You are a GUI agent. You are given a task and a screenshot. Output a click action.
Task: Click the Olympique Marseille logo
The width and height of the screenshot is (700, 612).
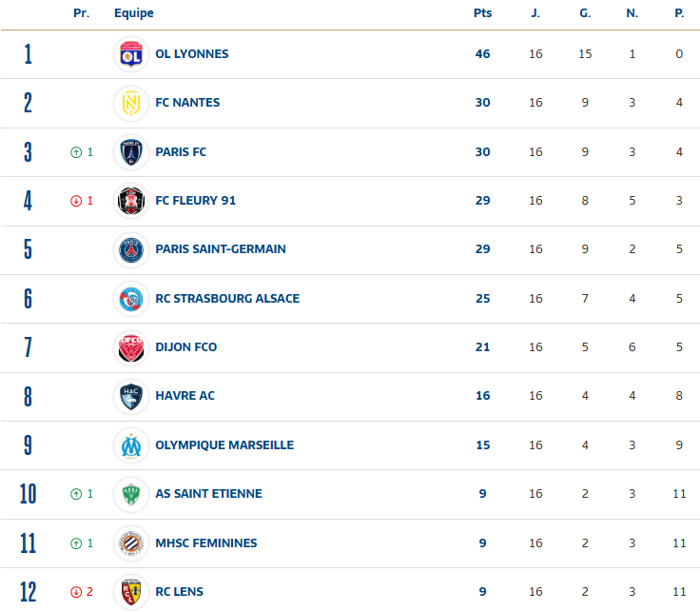(x=130, y=445)
